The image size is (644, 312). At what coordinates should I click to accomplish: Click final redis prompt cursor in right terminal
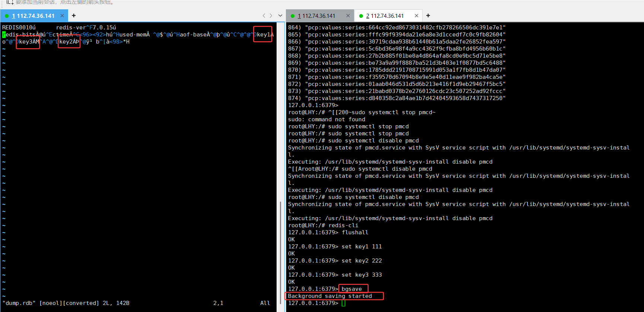(x=343, y=303)
